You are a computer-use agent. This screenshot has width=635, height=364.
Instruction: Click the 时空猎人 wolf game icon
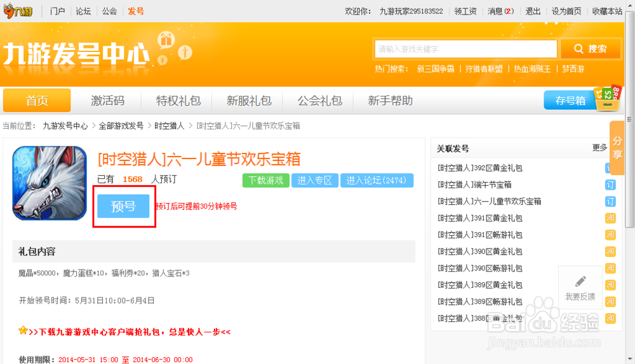[50, 183]
